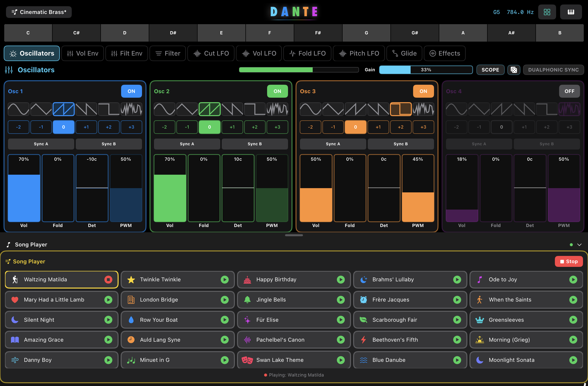Open the Pitch LFO tab
This screenshot has height=386, width=588.
359,53
